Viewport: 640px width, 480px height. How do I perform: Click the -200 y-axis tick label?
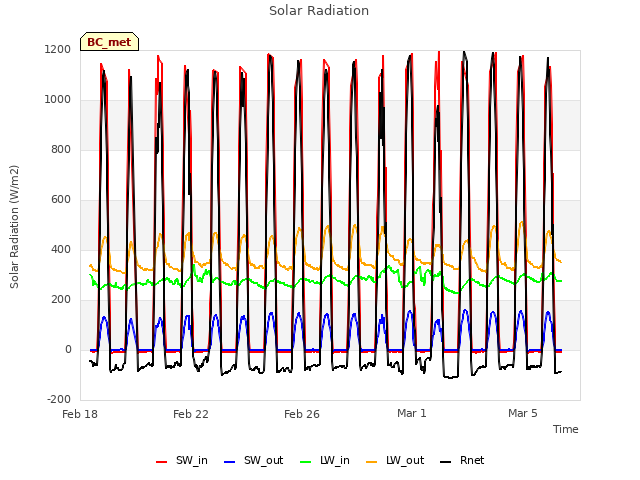[x=59, y=399]
